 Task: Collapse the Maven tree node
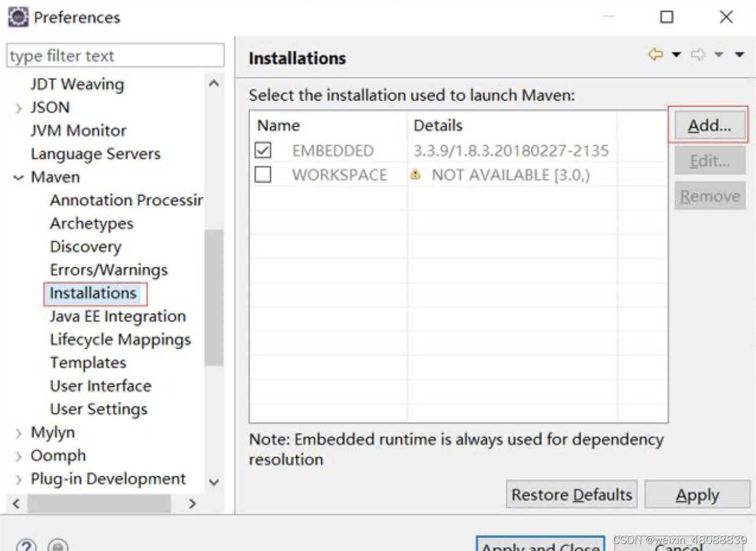[19, 178]
